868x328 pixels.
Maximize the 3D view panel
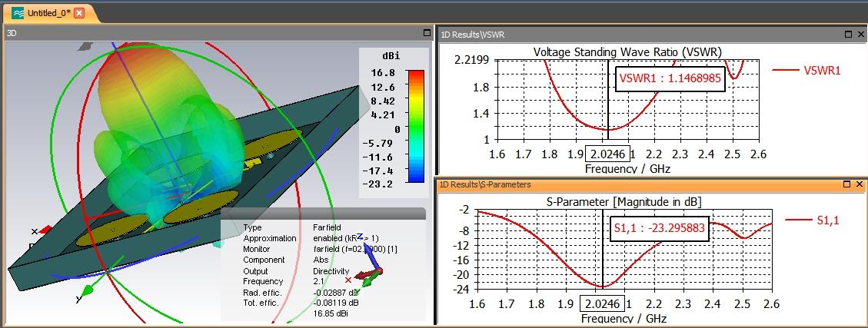[427, 33]
